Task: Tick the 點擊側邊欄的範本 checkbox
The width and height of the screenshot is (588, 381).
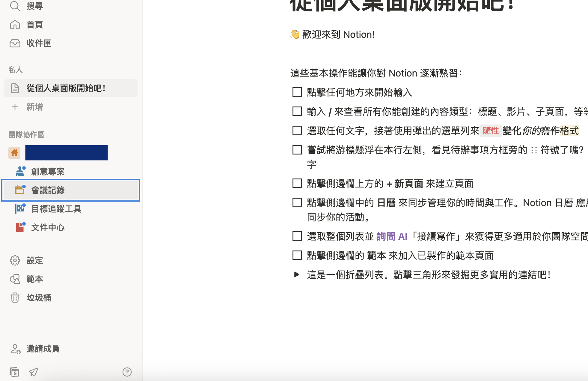Action: [297, 255]
